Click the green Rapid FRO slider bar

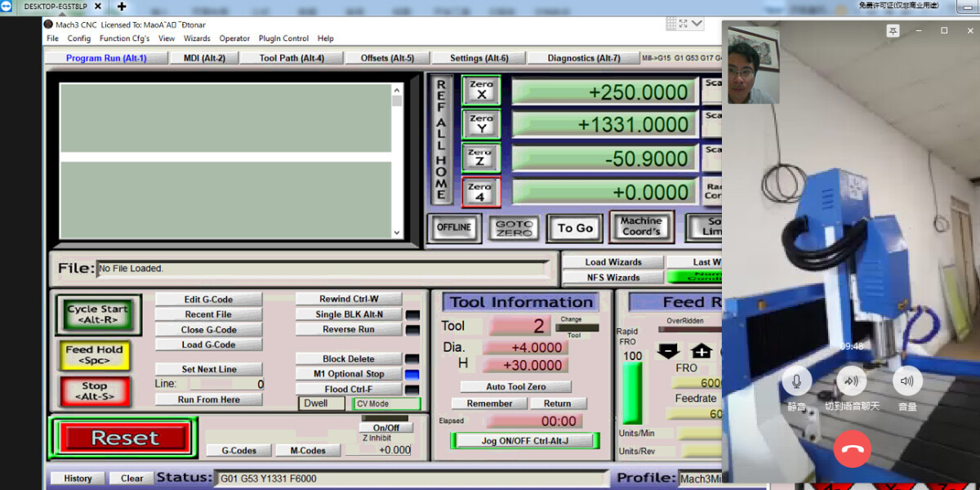click(x=632, y=393)
